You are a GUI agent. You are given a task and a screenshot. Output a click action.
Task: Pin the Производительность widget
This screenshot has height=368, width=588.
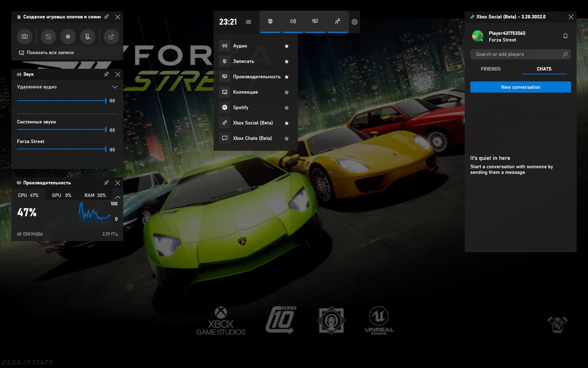(106, 183)
